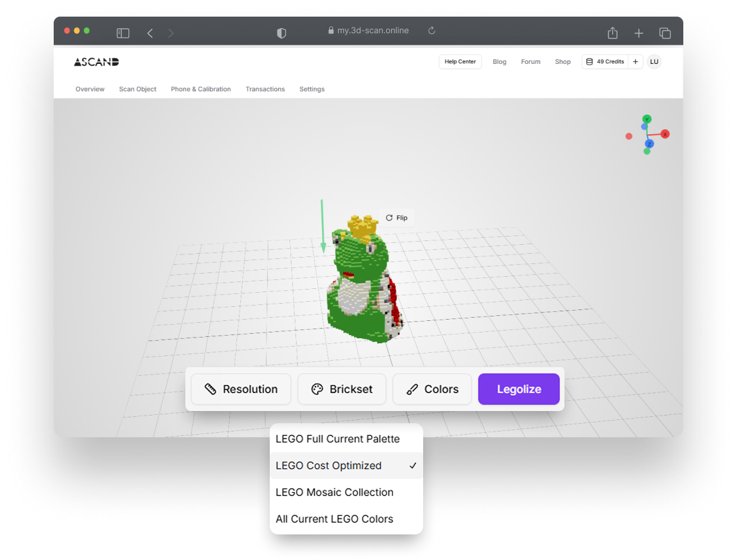Image resolution: width=737 pixels, height=560 pixels.
Task: Focus the my.3d-scan.online address bar
Action: 368,31
